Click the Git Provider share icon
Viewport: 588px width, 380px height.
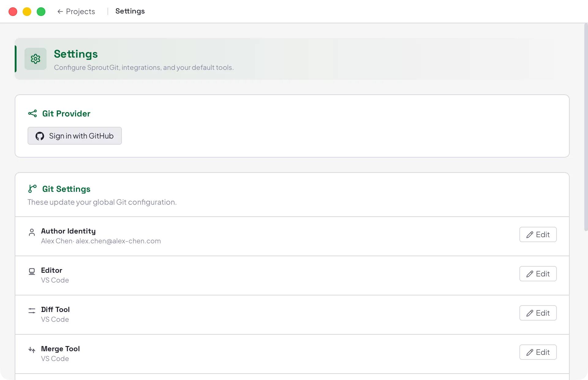coord(32,113)
